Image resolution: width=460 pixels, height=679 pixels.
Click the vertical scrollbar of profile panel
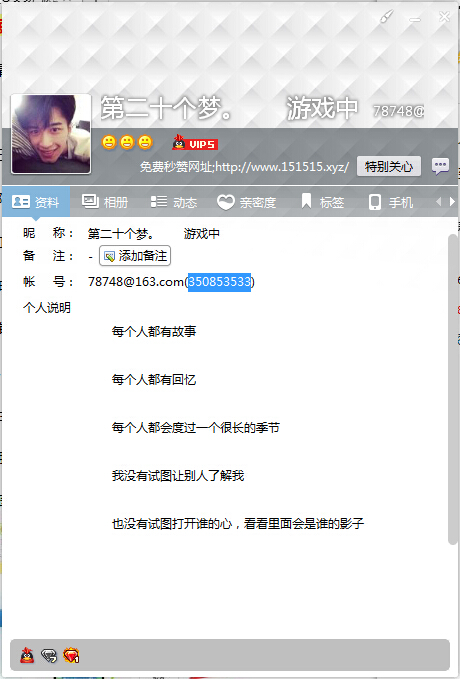click(x=453, y=389)
